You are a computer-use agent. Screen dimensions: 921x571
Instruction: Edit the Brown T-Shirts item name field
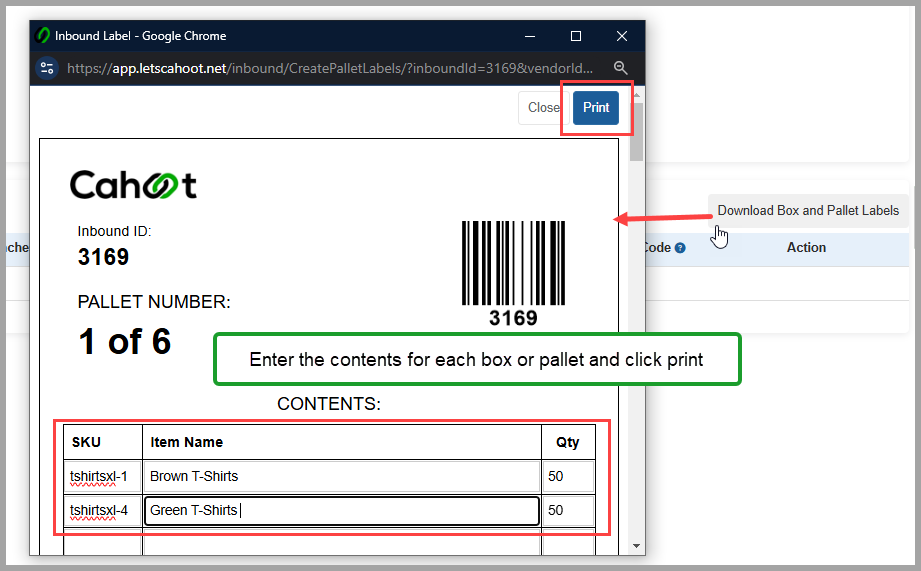[341, 476]
